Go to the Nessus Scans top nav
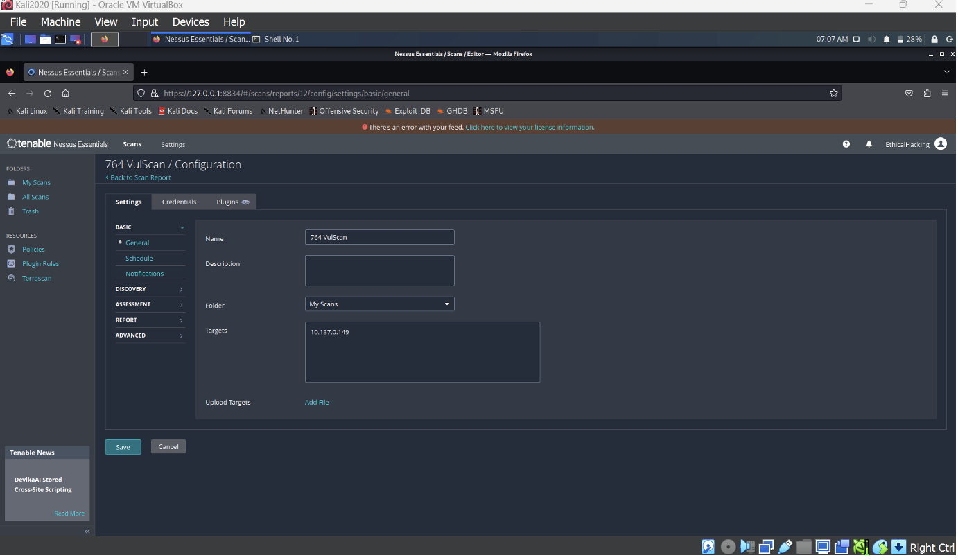Viewport: 958px width, 560px height. [x=132, y=144]
